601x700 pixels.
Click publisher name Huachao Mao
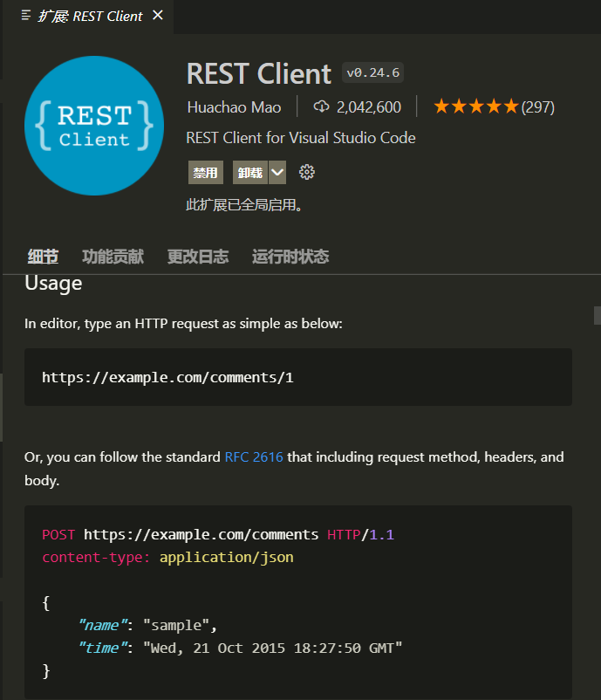click(234, 106)
